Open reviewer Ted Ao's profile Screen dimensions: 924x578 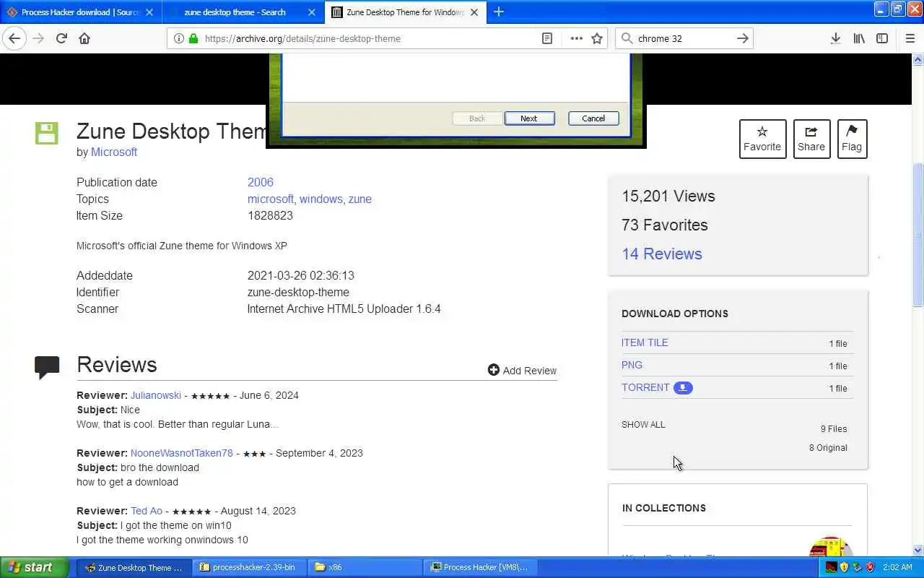(x=147, y=511)
